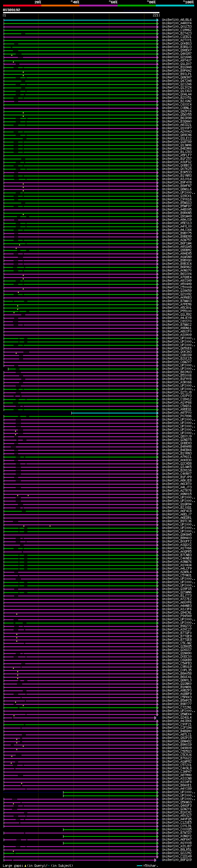Select hit label UniRef100_Q56Y55
The height and width of the screenshot is (868, 197).
pyautogui.click(x=176, y=115)
